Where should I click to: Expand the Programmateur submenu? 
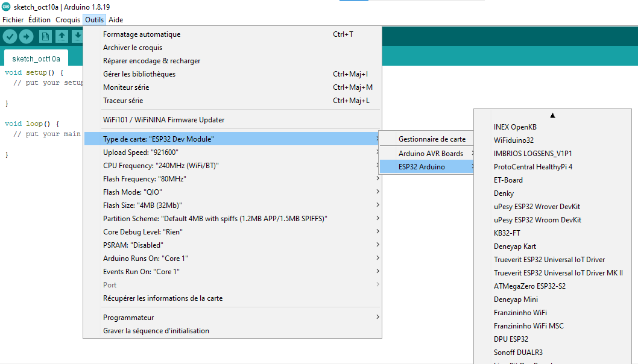click(232, 317)
